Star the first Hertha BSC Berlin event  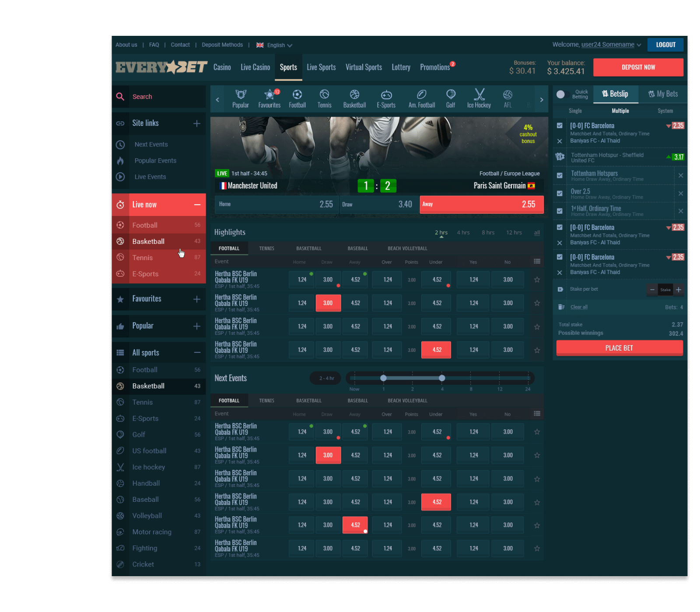click(537, 279)
